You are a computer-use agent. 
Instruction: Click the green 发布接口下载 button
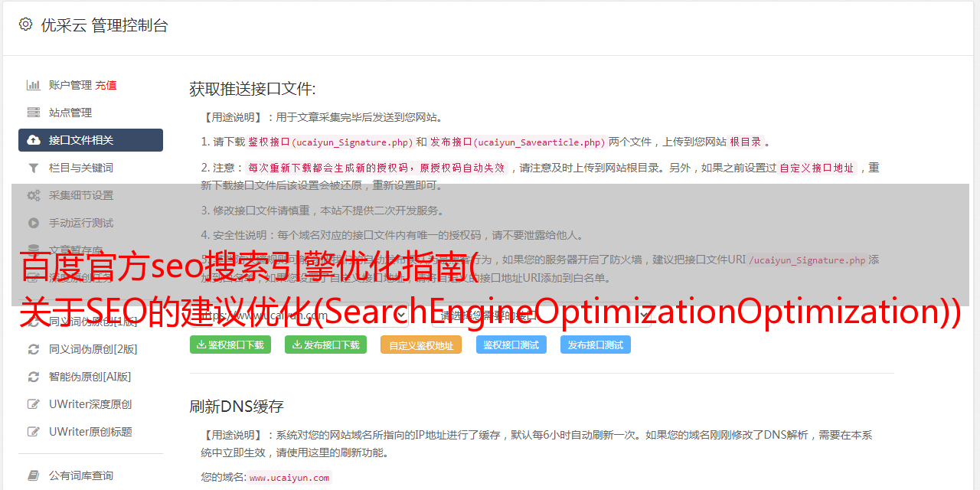(325, 345)
